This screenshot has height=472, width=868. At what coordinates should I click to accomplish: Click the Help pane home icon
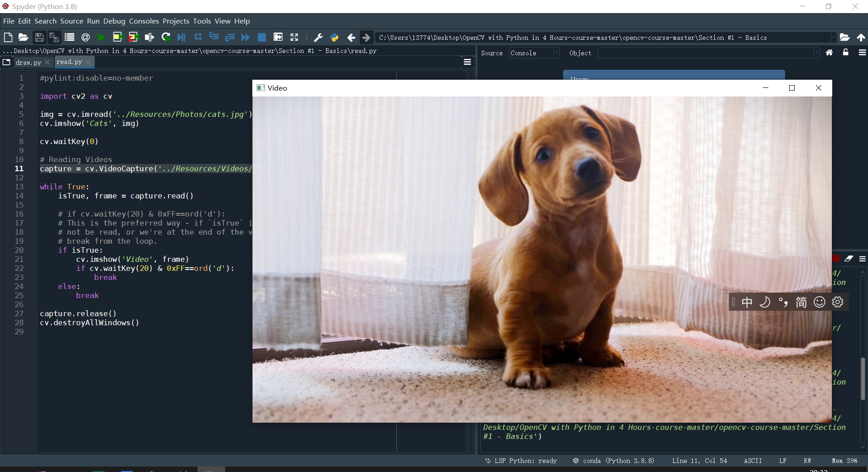click(829, 53)
